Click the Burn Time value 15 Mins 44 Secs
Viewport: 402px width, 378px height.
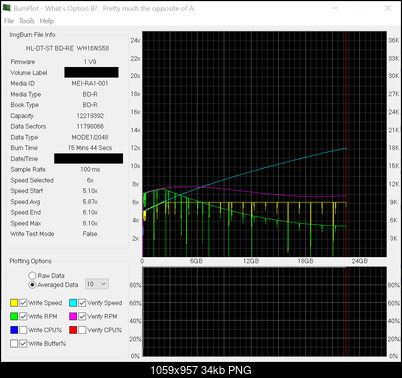point(90,148)
